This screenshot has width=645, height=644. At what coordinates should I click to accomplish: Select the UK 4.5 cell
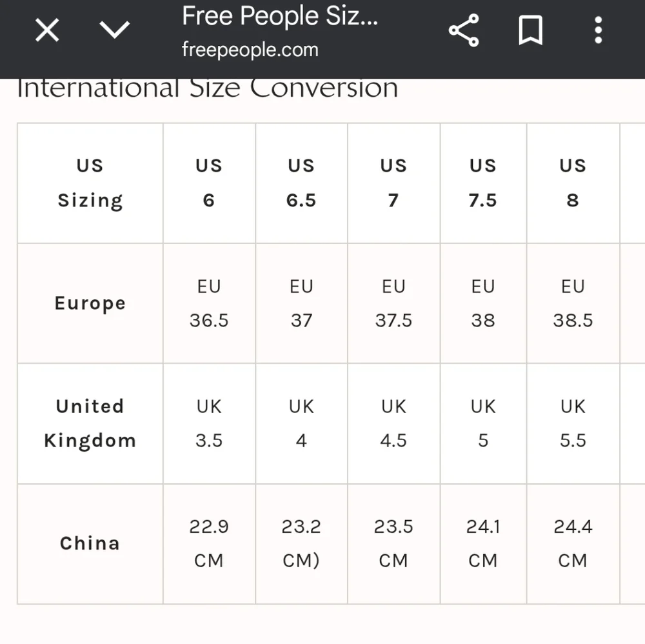coord(393,423)
